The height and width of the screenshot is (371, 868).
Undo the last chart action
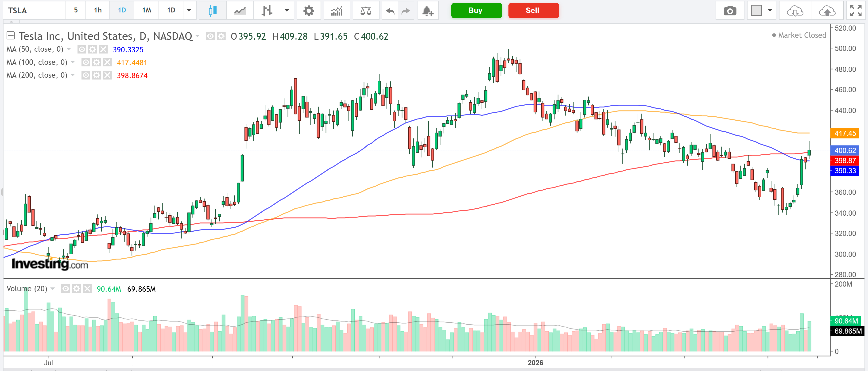(390, 10)
